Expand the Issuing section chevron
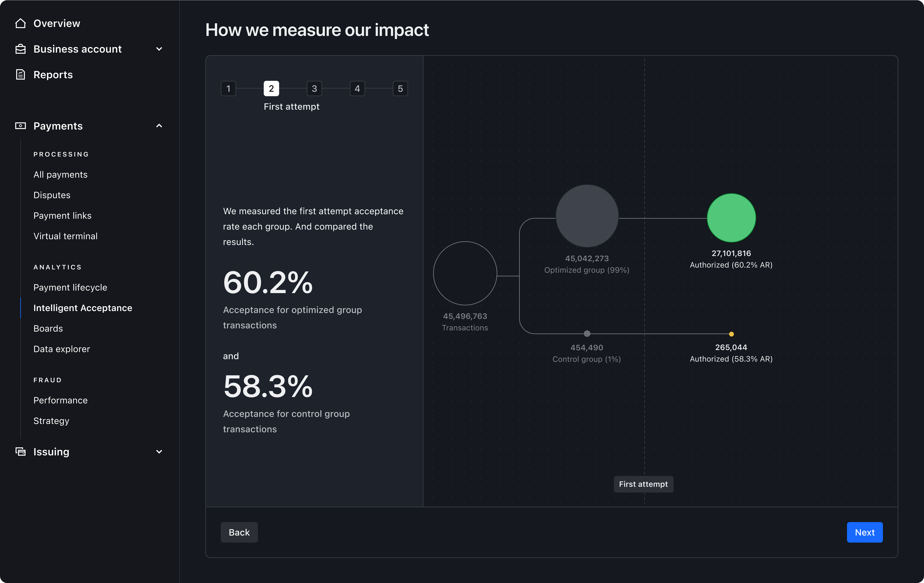This screenshot has height=583, width=924. coord(159,452)
